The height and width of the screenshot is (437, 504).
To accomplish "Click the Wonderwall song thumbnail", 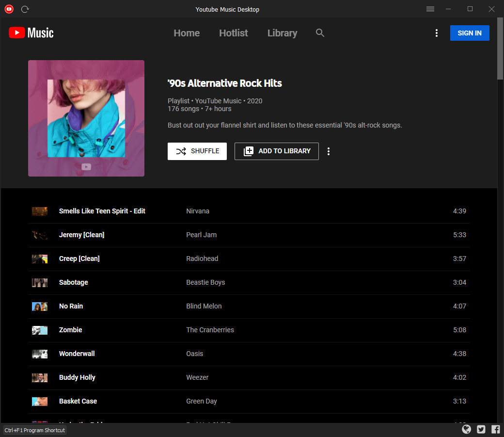I will (40, 354).
